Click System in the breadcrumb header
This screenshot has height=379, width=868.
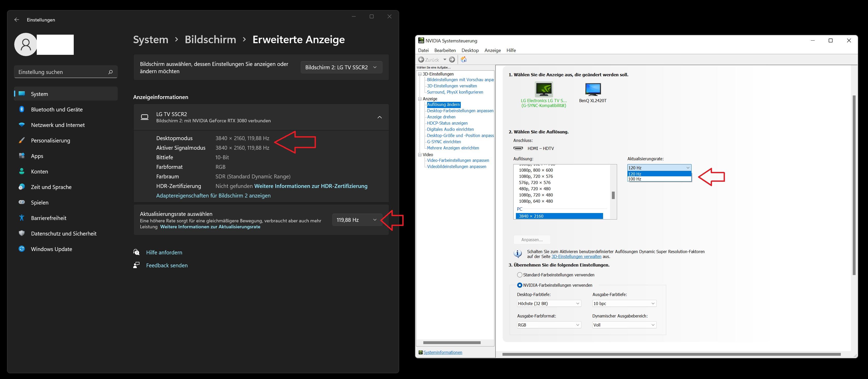point(151,39)
